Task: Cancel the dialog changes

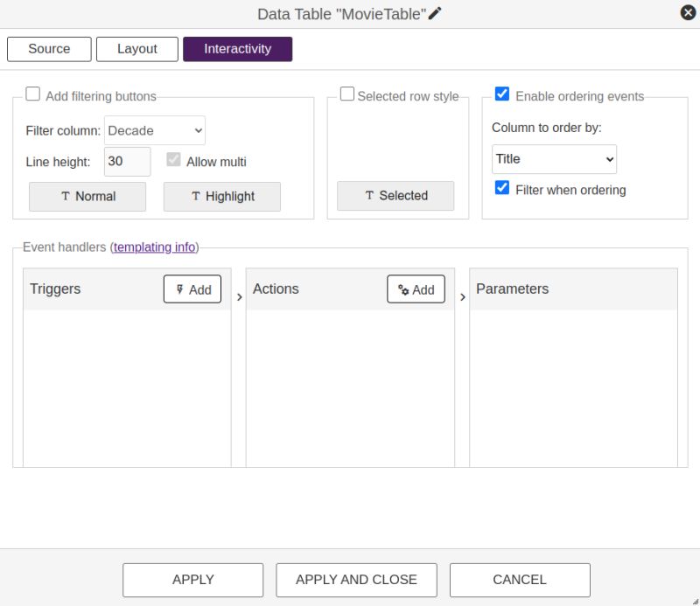Action: pyautogui.click(x=520, y=579)
